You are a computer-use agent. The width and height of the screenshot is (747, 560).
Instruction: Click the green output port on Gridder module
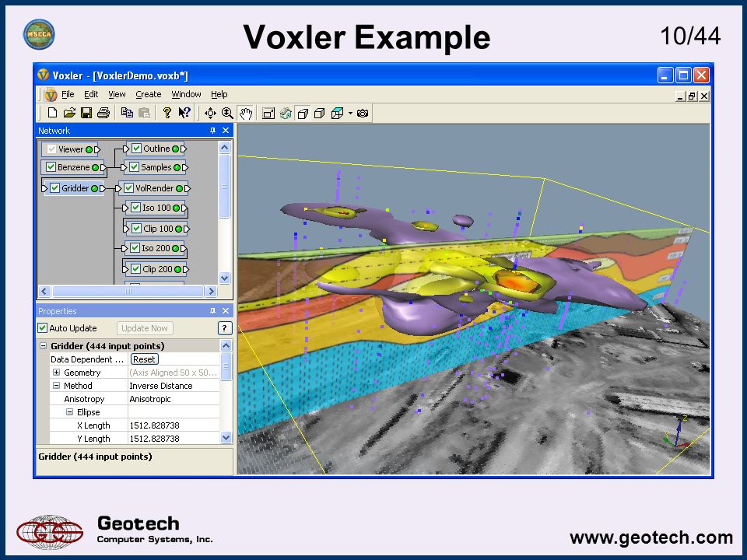pos(94,188)
